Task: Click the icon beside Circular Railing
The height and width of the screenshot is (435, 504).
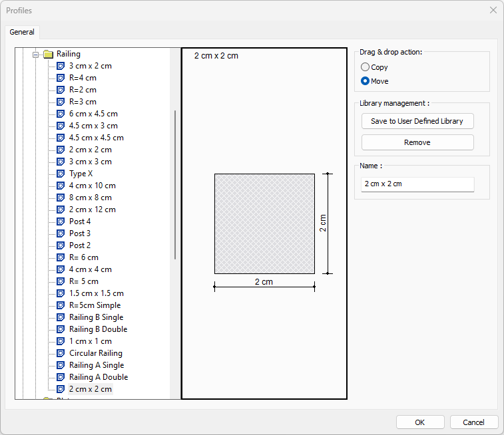Action: [x=61, y=353]
